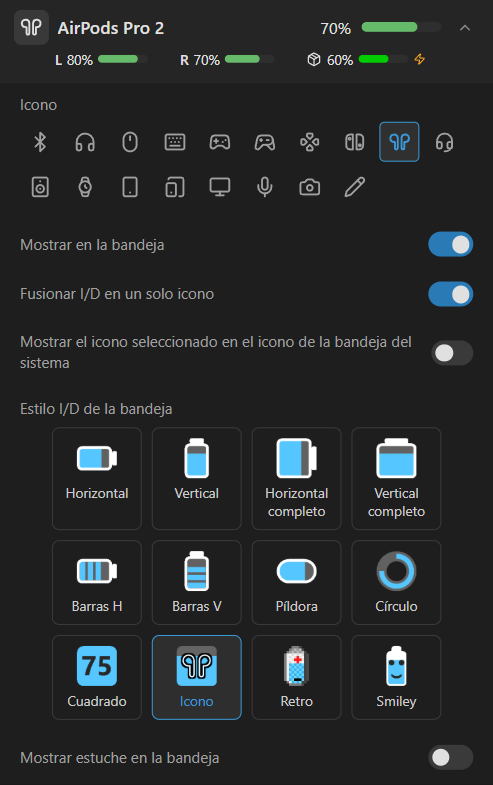The height and width of the screenshot is (785, 493).
Task: Choose the headphones icon
Action: [x=85, y=142]
